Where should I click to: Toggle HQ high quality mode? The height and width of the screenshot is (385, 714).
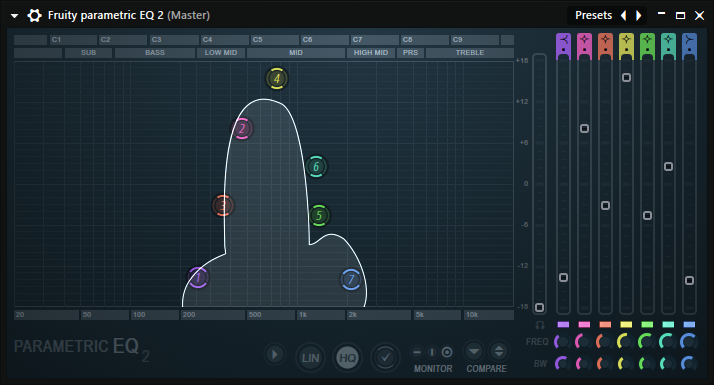(348, 358)
